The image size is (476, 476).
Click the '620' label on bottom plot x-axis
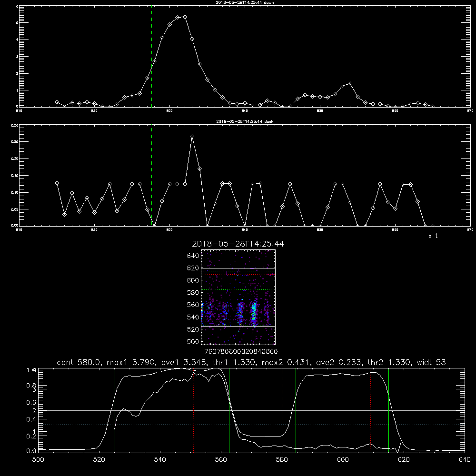point(404,460)
